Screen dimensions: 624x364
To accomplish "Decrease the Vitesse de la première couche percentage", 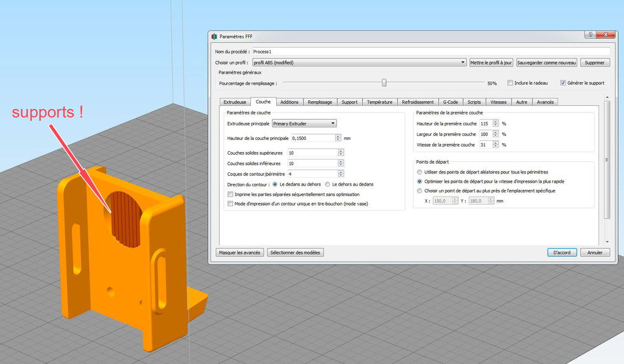I will pyautogui.click(x=496, y=146).
